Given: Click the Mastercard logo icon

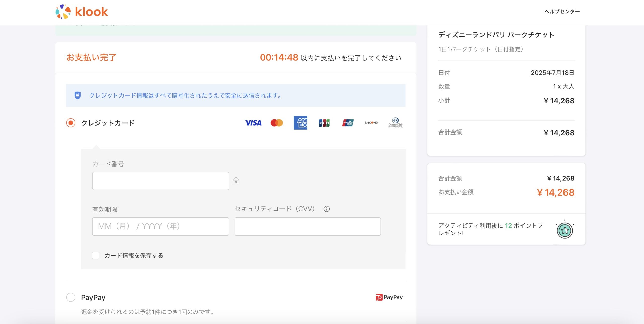Looking at the screenshot, I should [x=277, y=123].
